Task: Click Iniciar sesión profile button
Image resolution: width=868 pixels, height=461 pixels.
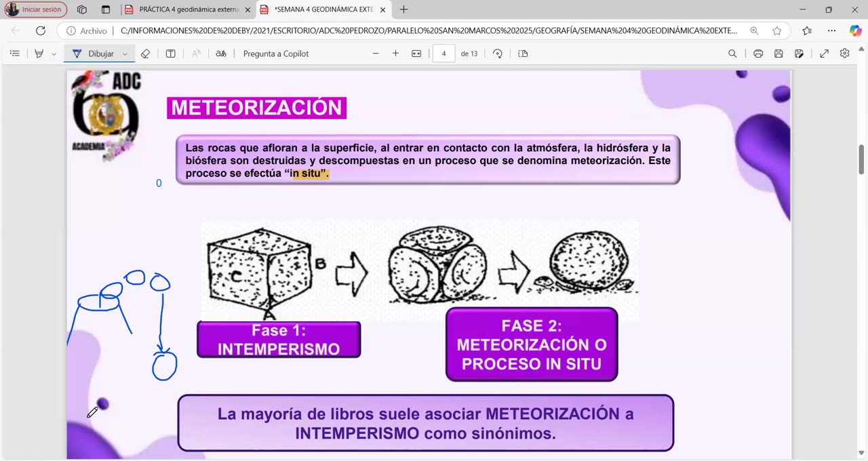Action: (x=36, y=9)
